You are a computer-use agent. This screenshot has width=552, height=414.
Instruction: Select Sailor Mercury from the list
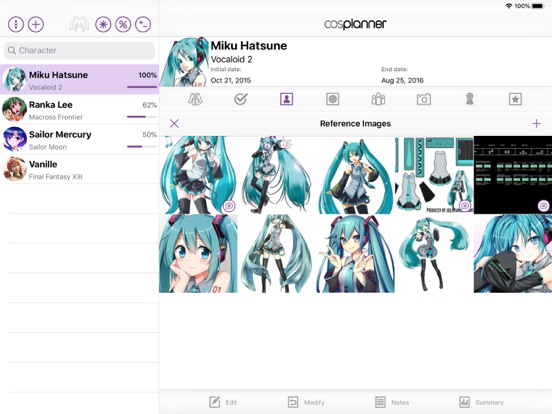click(79, 139)
